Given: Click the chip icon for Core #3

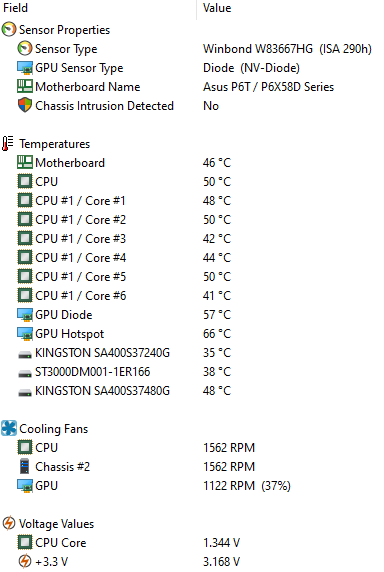Looking at the screenshot, I should point(25,238).
